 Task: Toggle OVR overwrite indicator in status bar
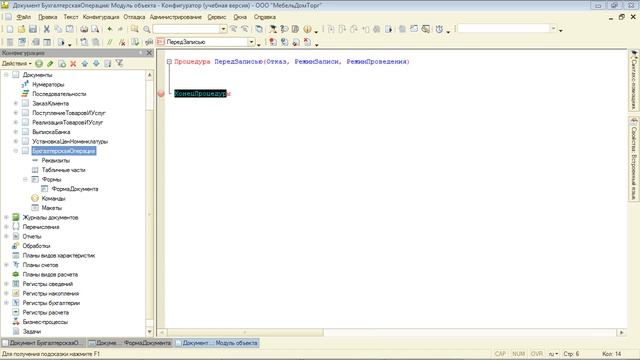[x=536, y=354]
